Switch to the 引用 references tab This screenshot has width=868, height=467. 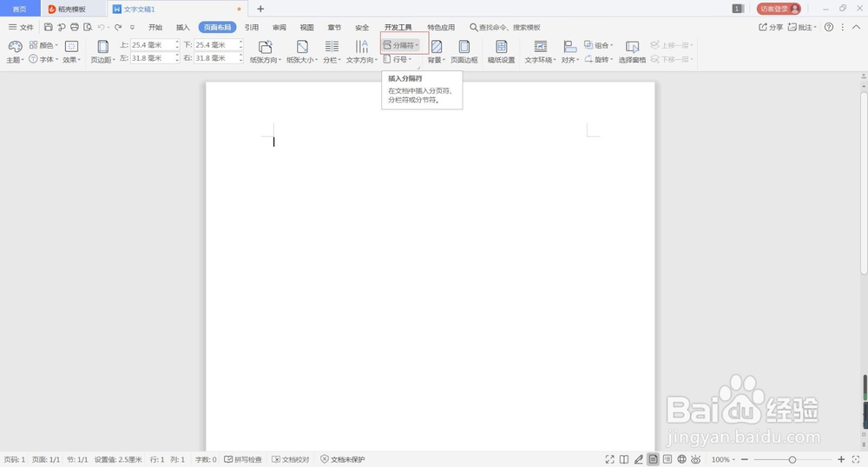[252, 27]
